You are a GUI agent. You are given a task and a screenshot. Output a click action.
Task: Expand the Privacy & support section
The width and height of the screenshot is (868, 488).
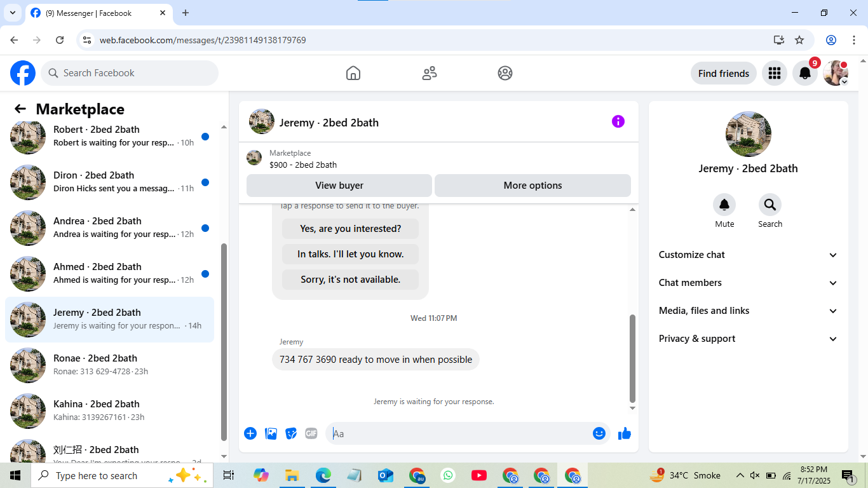pyautogui.click(x=749, y=339)
